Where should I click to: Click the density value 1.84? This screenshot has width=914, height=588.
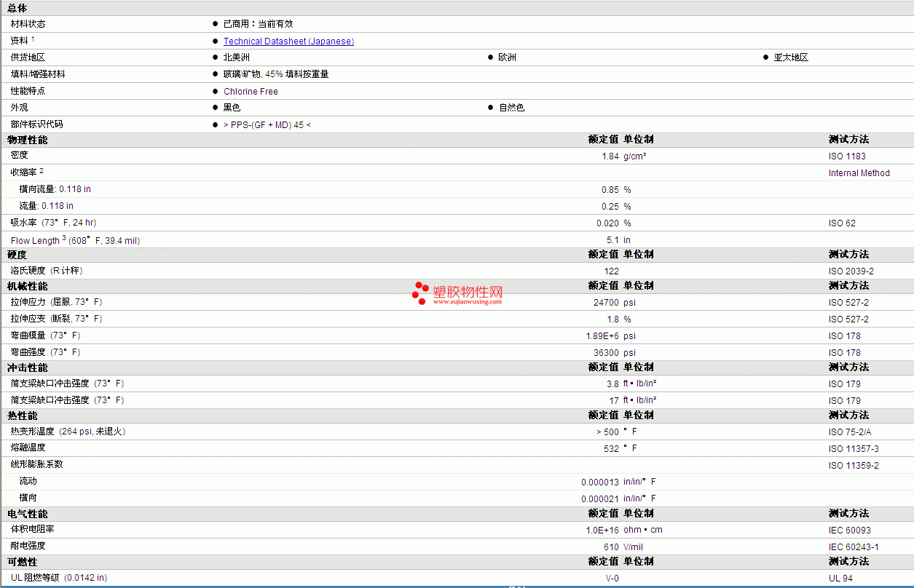point(610,156)
